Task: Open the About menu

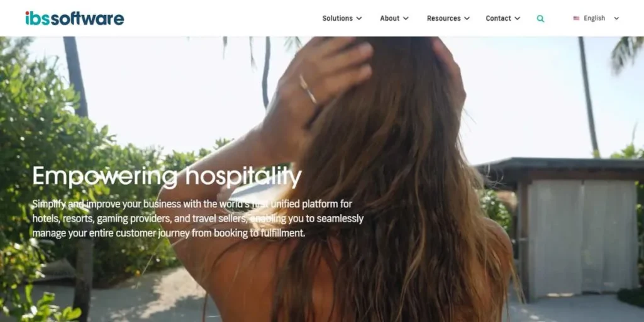Action: [x=389, y=18]
